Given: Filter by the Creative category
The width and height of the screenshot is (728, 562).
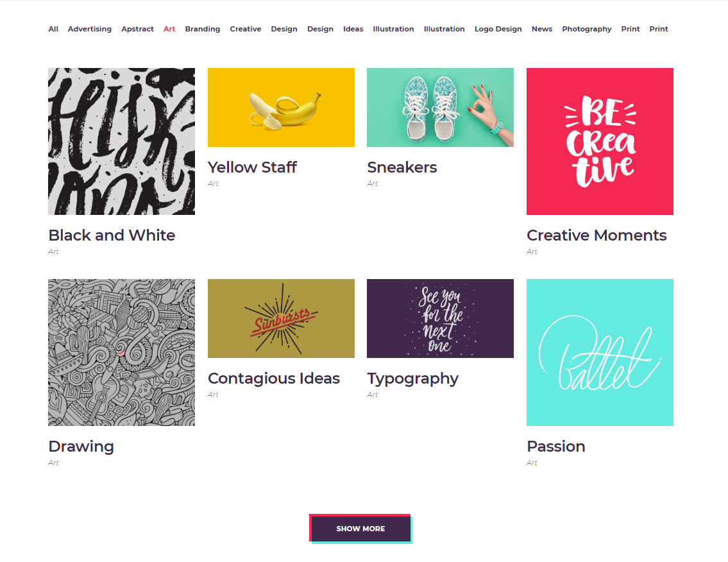Looking at the screenshot, I should pyautogui.click(x=246, y=29).
